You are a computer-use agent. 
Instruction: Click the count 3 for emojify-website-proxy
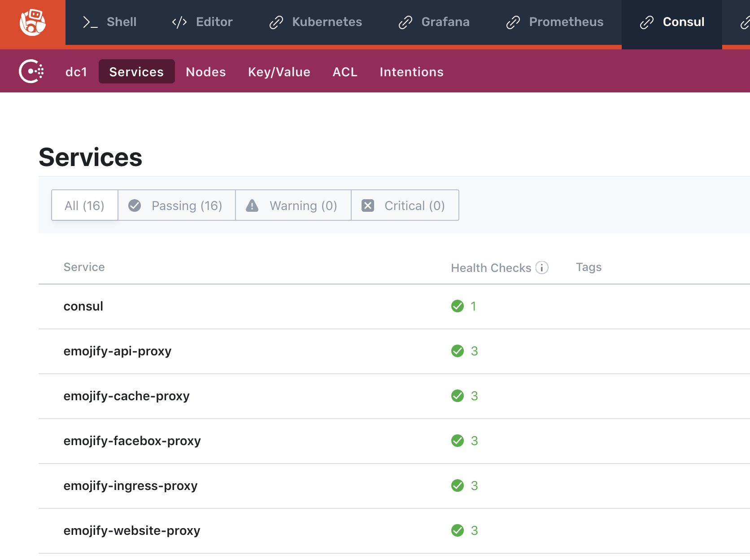[x=475, y=530]
